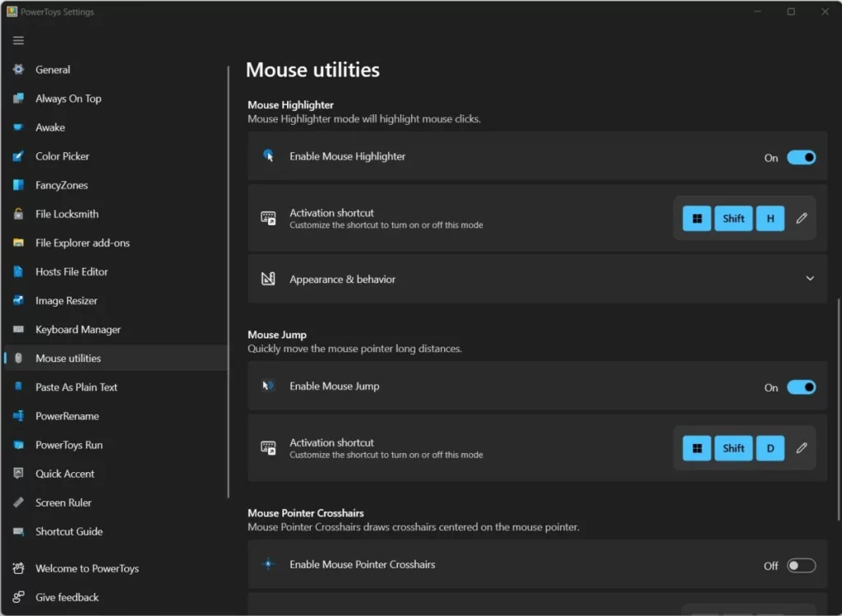Screen dimensions: 842x616
Task: Select the Image Resizer icon
Action: tap(18, 300)
